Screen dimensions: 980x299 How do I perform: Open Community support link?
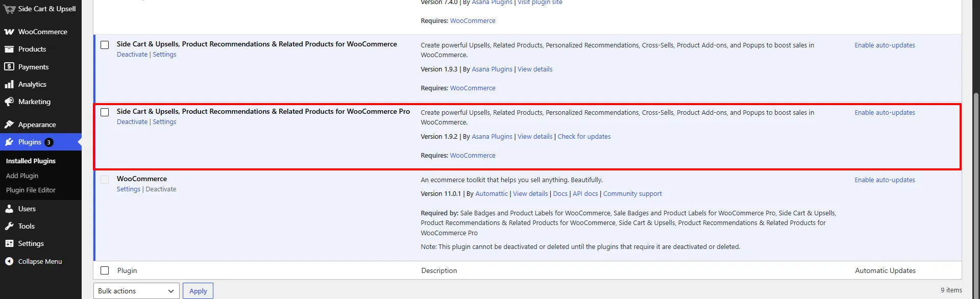632,194
